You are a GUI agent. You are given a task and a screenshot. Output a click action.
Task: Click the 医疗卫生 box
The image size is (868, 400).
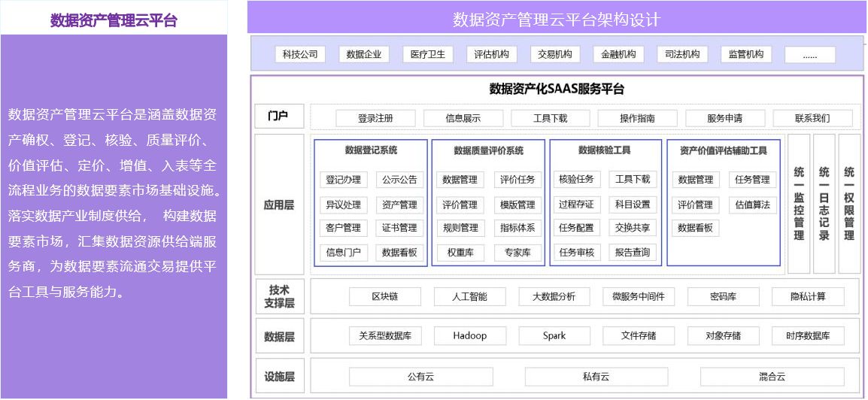click(428, 54)
